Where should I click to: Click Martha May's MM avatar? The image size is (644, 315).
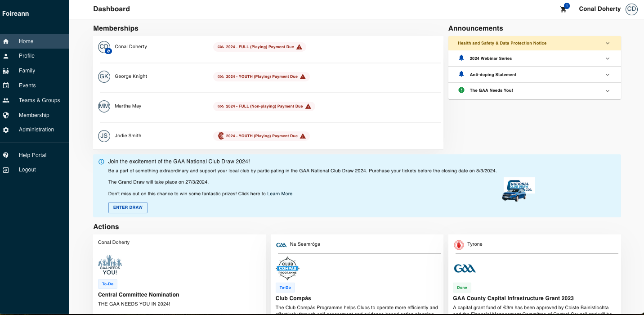104,106
